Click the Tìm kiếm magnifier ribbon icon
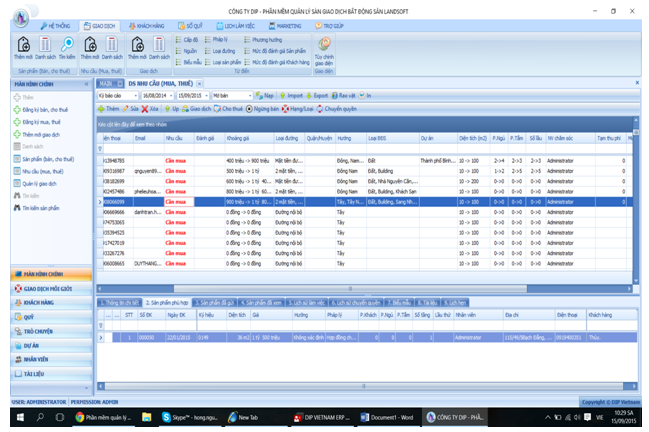Image resolution: width=649 pixels, height=432 pixels. point(66,43)
